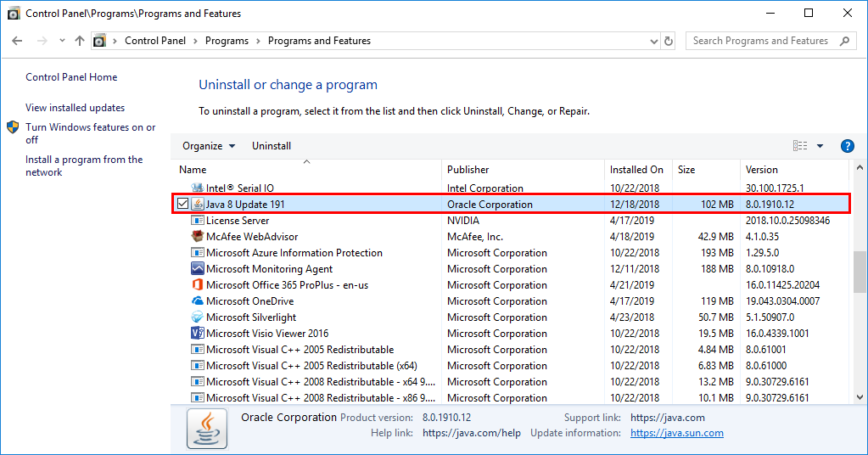868x455 pixels.
Task: Click the Microsoft Silverlight icon
Action: [198, 317]
